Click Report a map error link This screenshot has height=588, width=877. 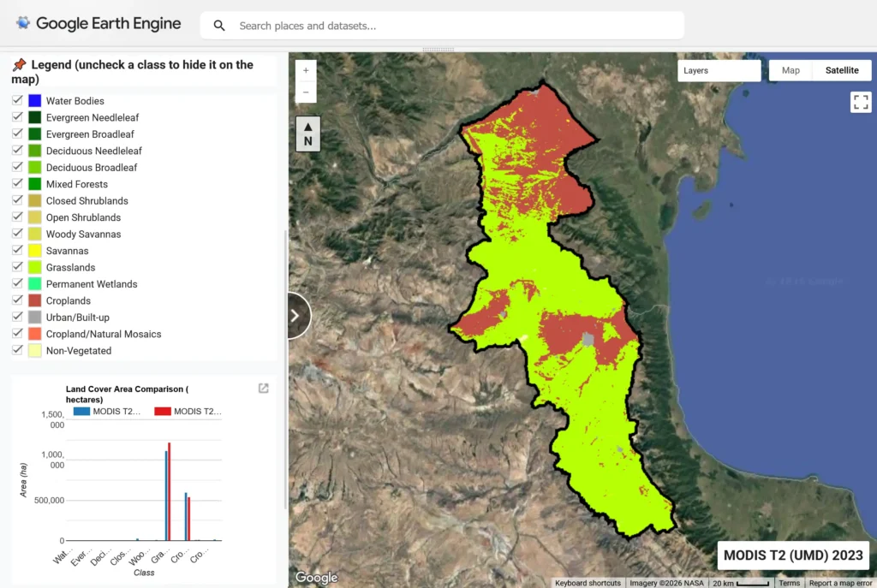pyautogui.click(x=840, y=583)
